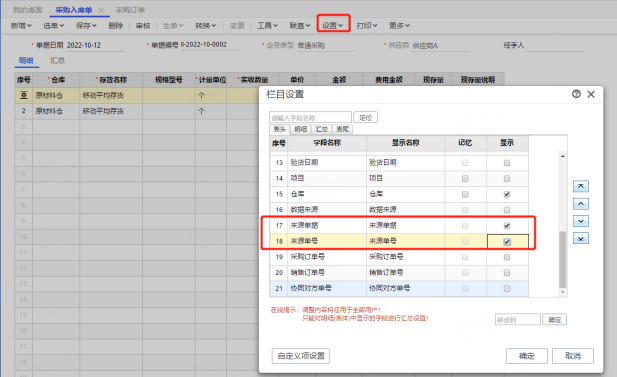Image resolution: width=617 pixels, height=377 pixels.
Task: Click the 自定义项设置 button
Action: [x=301, y=356]
